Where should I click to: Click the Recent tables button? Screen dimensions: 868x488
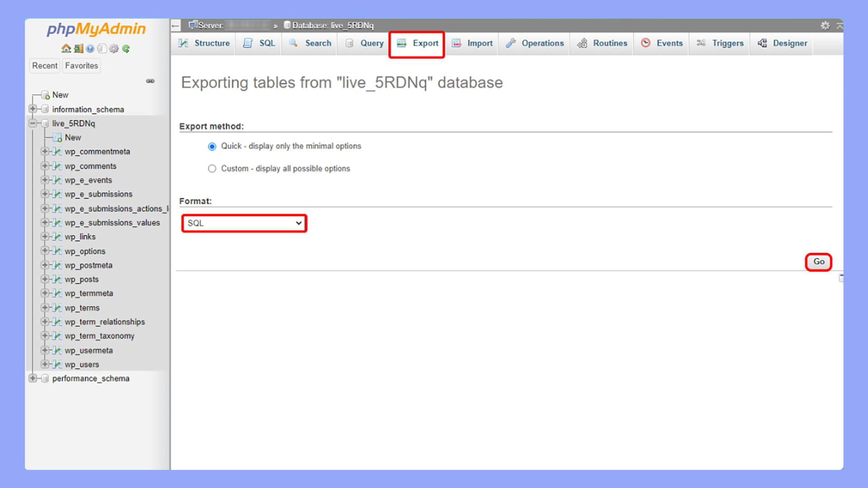point(45,66)
